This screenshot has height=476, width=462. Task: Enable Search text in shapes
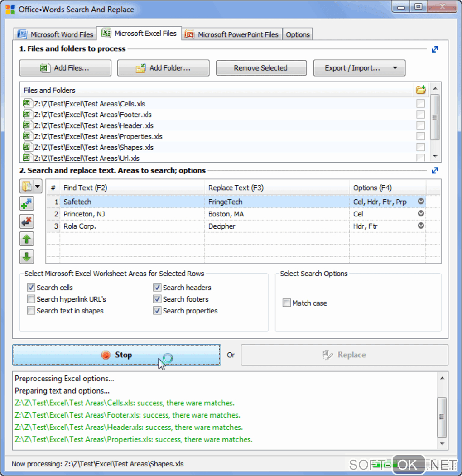tap(31, 310)
